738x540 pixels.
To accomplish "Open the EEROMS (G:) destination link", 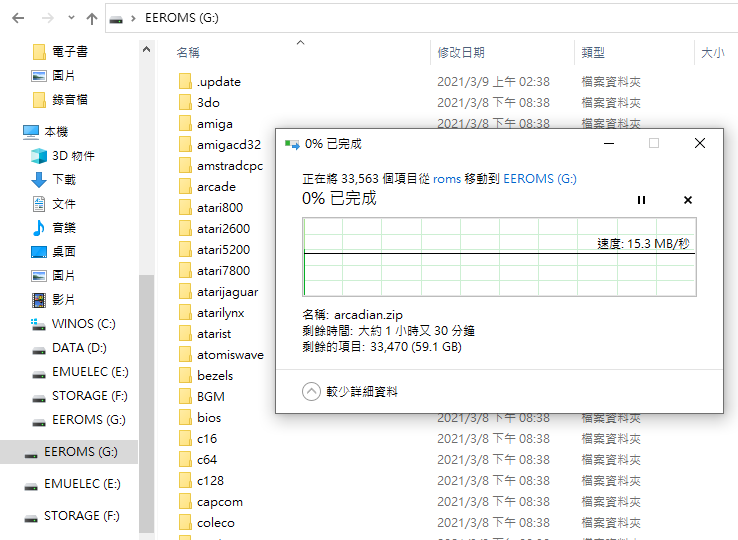I will click(539, 179).
